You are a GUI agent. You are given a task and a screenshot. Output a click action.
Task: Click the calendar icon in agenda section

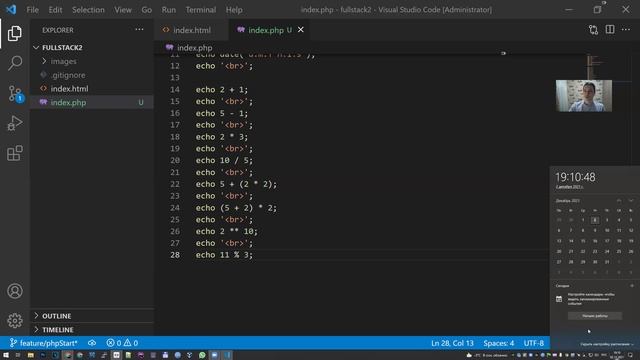(559, 299)
